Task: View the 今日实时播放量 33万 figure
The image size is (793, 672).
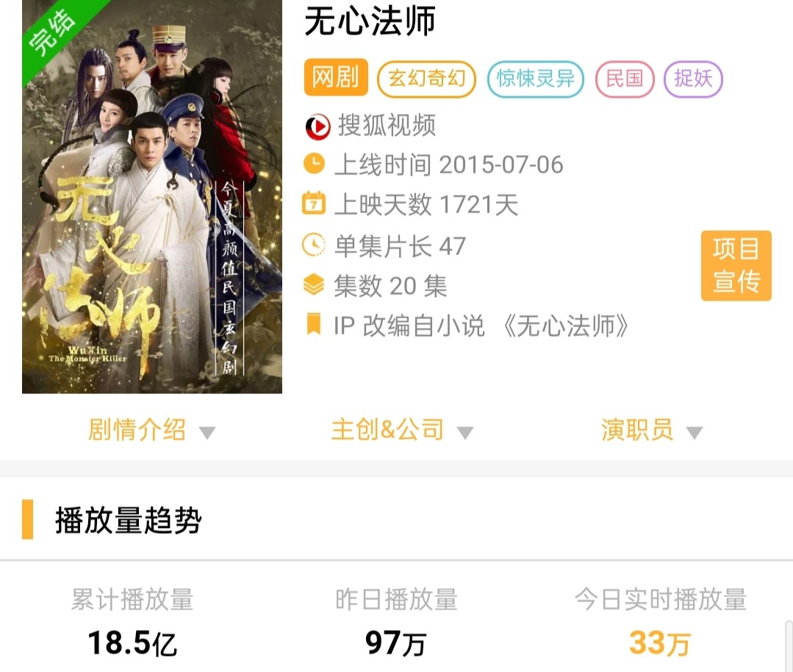Action: [660, 643]
